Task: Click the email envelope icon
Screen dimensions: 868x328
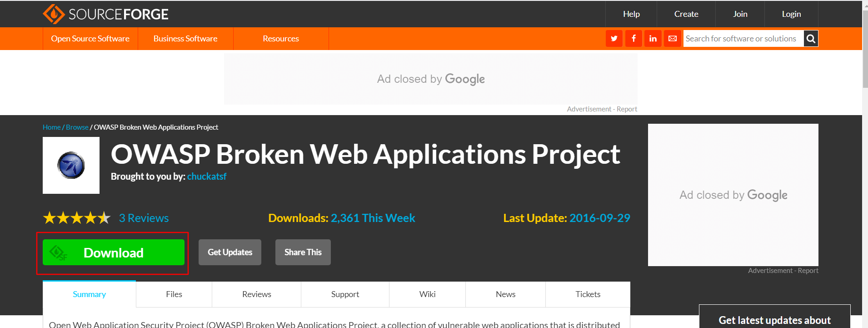Action: pos(673,39)
